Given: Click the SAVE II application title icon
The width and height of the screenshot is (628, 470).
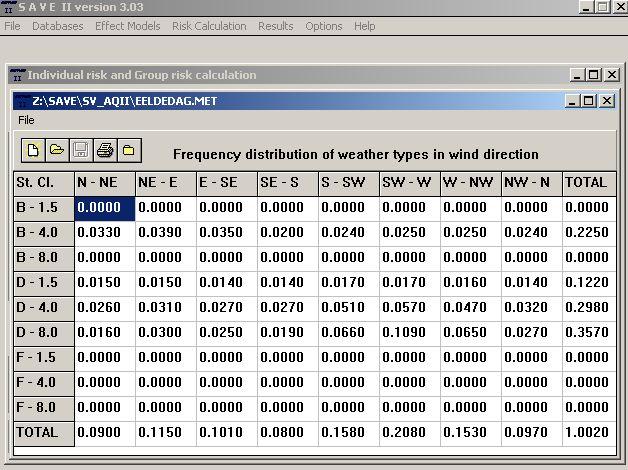Looking at the screenshot, I should tap(7, 7).
